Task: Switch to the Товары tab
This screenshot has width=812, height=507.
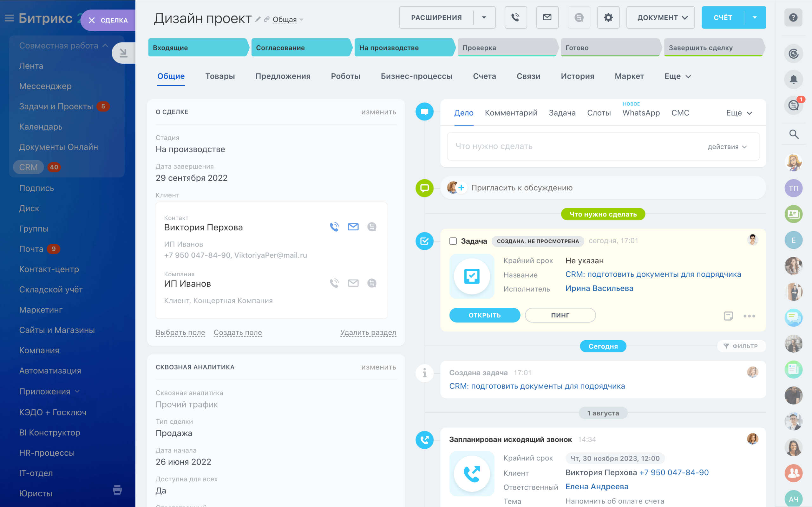Action: pyautogui.click(x=220, y=76)
